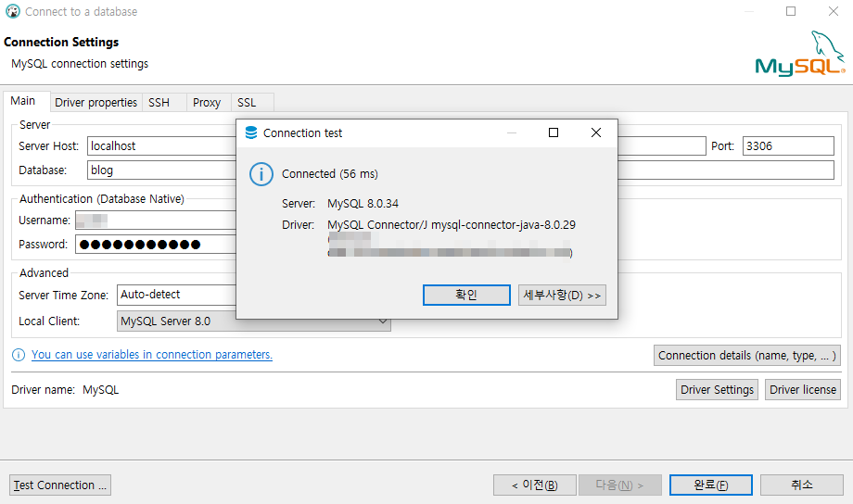Click the Port field showing 3306
This screenshot has width=853, height=504.
pos(788,146)
